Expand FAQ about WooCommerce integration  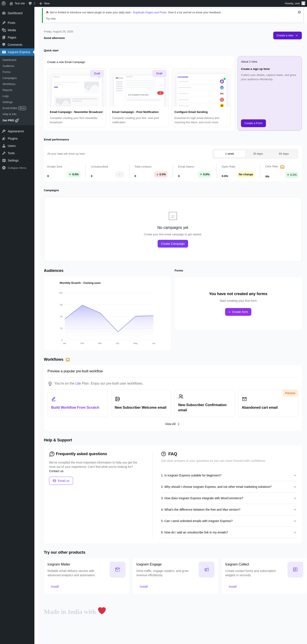coord(229,498)
